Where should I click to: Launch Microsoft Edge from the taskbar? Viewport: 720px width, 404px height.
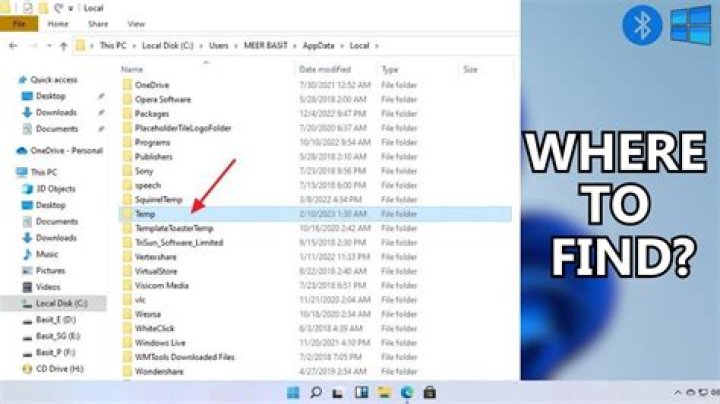pos(407,392)
